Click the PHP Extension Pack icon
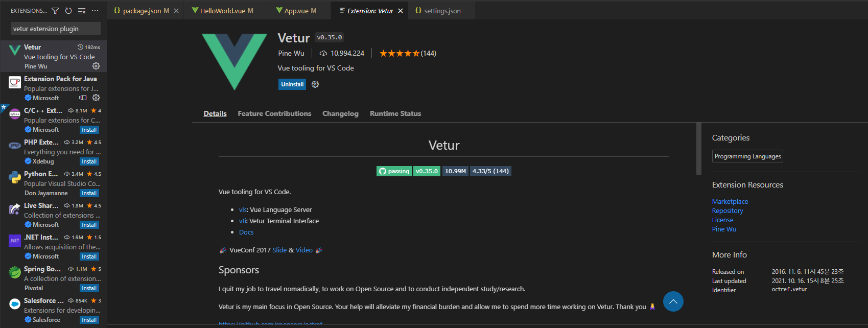868x328 pixels. tap(15, 145)
